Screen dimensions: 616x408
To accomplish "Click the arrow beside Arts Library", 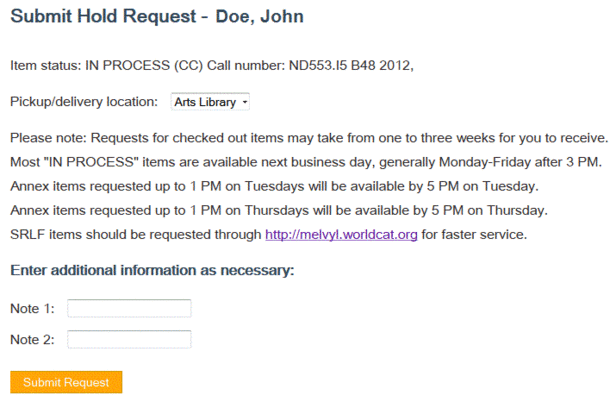I will pyautogui.click(x=245, y=102).
